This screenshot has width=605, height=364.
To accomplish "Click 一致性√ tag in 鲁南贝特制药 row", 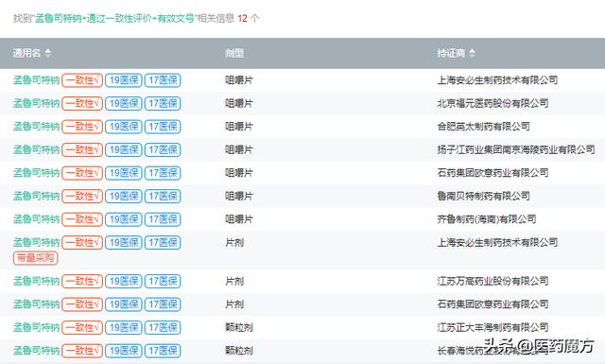I will (82, 196).
